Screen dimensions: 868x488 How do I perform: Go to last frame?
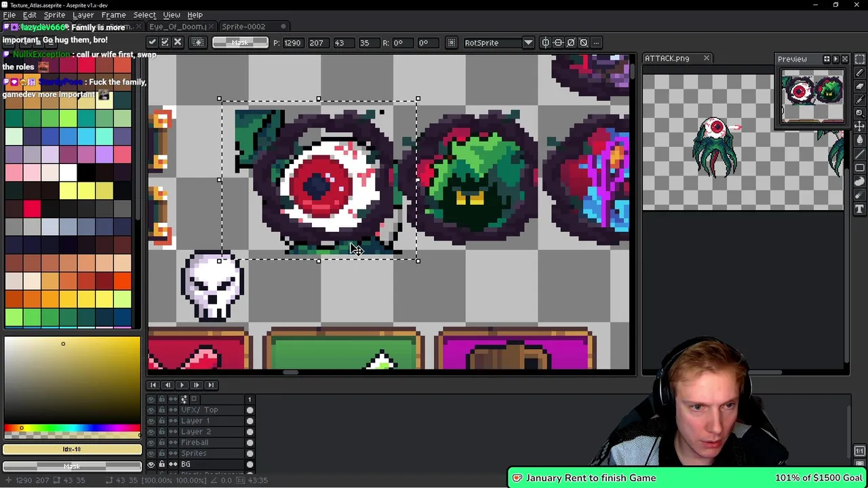click(x=211, y=385)
